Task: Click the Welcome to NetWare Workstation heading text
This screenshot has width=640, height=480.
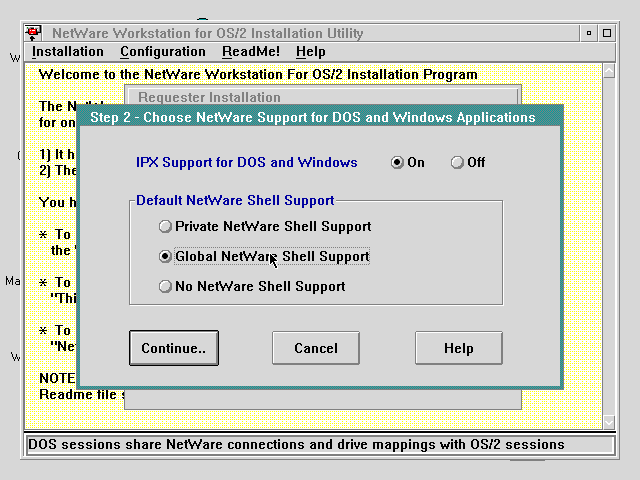Action: 258,75
